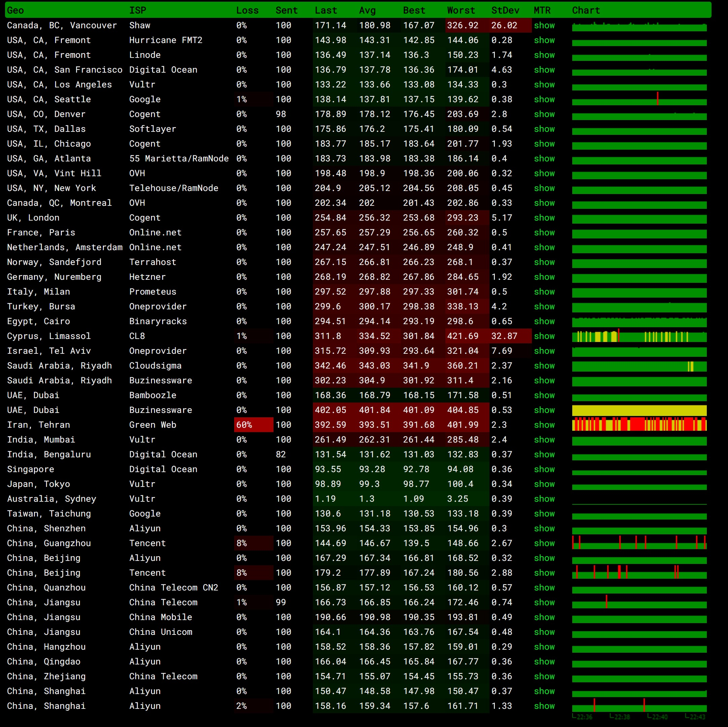This screenshot has height=727, width=728.
Task: Click the Chart column header
Action: [x=586, y=10]
